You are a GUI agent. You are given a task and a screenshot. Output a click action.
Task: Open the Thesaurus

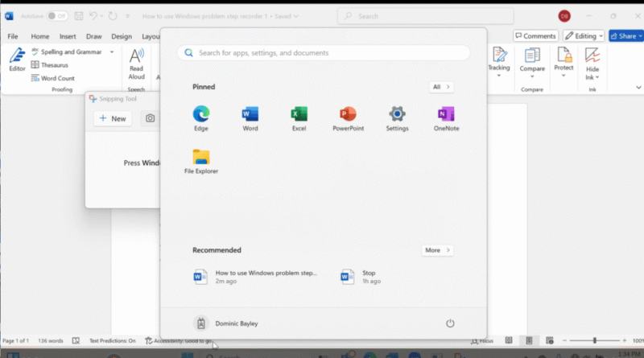click(x=50, y=65)
